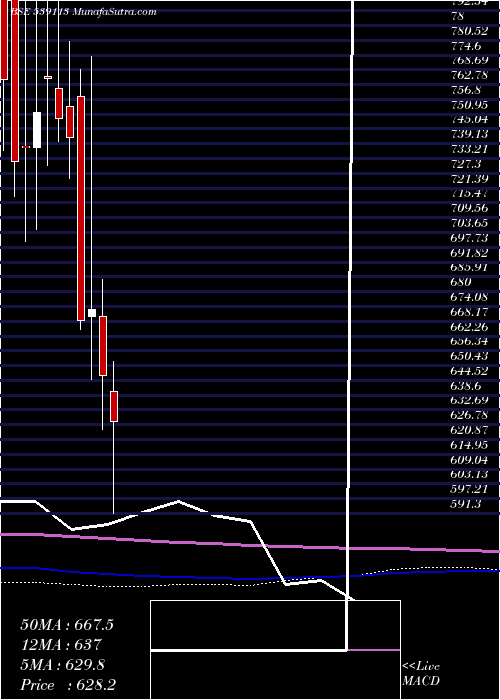
Task: Click the 756.8 price axis label
Action: coord(466,90)
